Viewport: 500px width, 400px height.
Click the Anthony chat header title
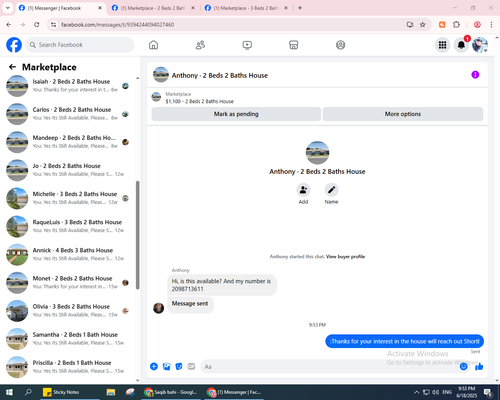(220, 75)
